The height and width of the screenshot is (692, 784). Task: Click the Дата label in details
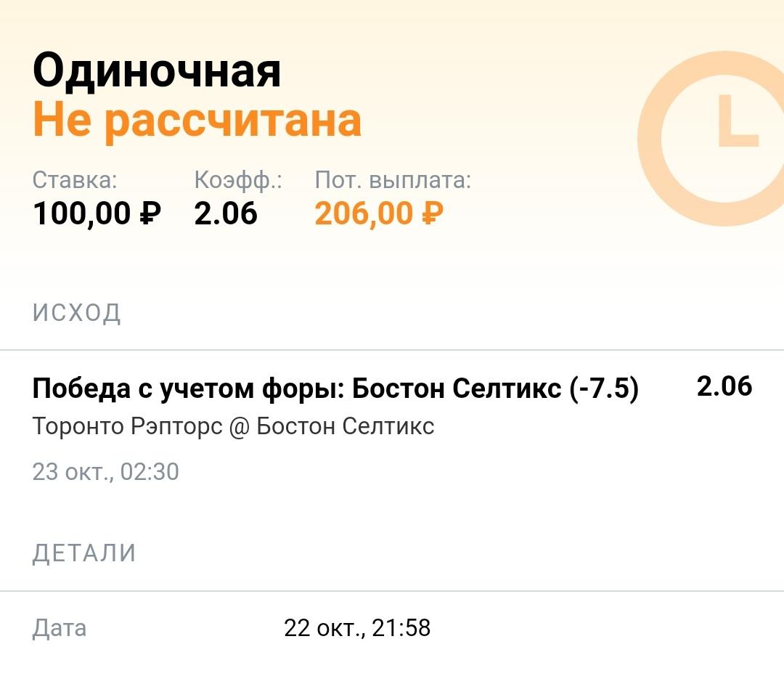coord(60,628)
